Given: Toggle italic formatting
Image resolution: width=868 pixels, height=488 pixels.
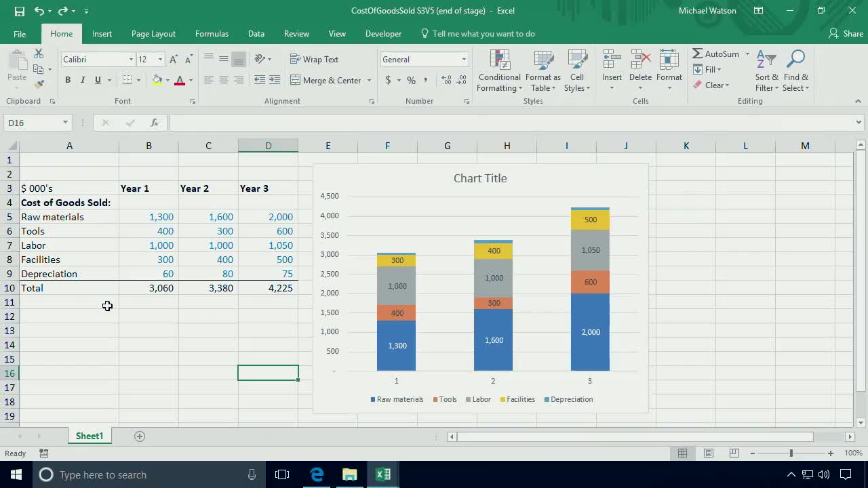Looking at the screenshot, I should pyautogui.click(x=82, y=79).
